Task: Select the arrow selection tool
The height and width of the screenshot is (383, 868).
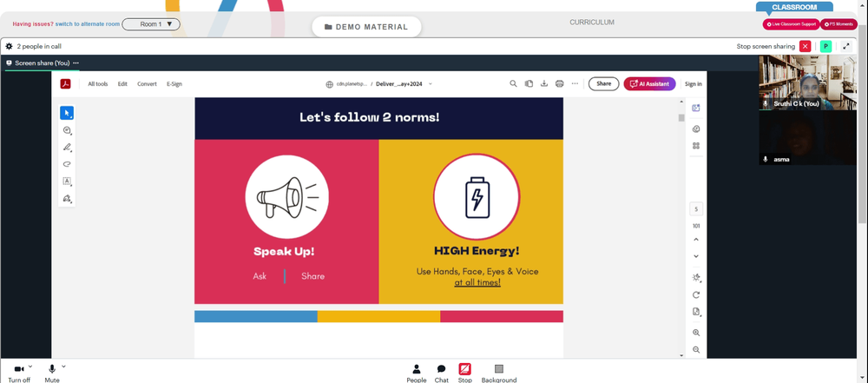Action: (x=67, y=113)
